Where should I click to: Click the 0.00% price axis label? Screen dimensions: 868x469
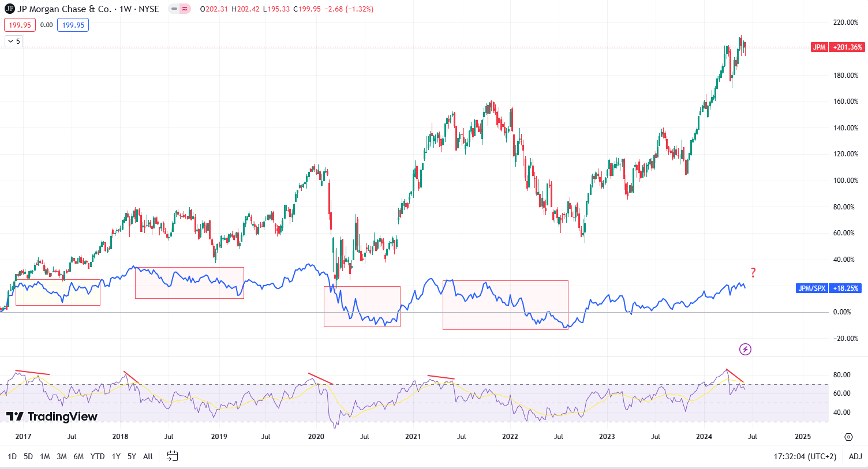pyautogui.click(x=842, y=312)
